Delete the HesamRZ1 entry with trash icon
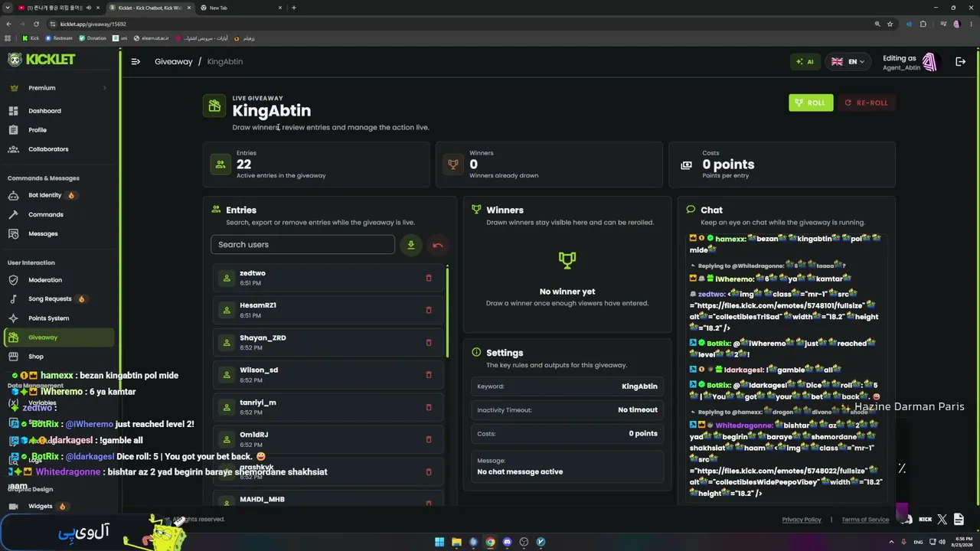The height and width of the screenshot is (551, 980). click(x=429, y=310)
